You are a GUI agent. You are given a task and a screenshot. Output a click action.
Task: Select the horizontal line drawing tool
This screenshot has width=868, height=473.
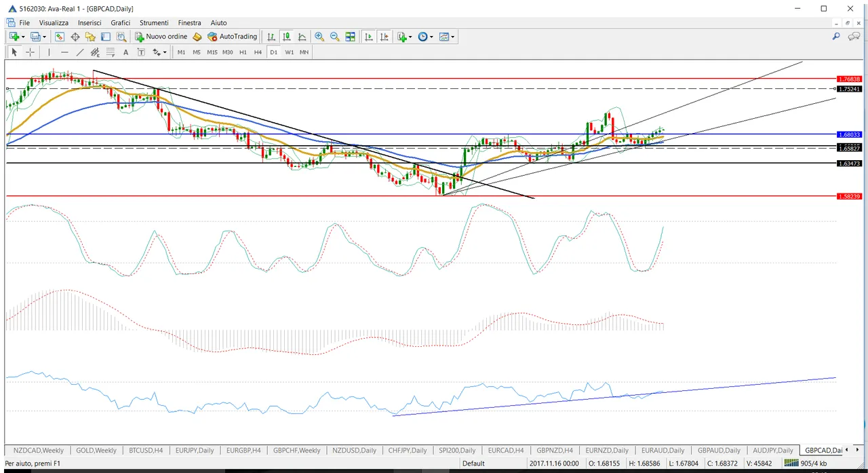point(64,52)
